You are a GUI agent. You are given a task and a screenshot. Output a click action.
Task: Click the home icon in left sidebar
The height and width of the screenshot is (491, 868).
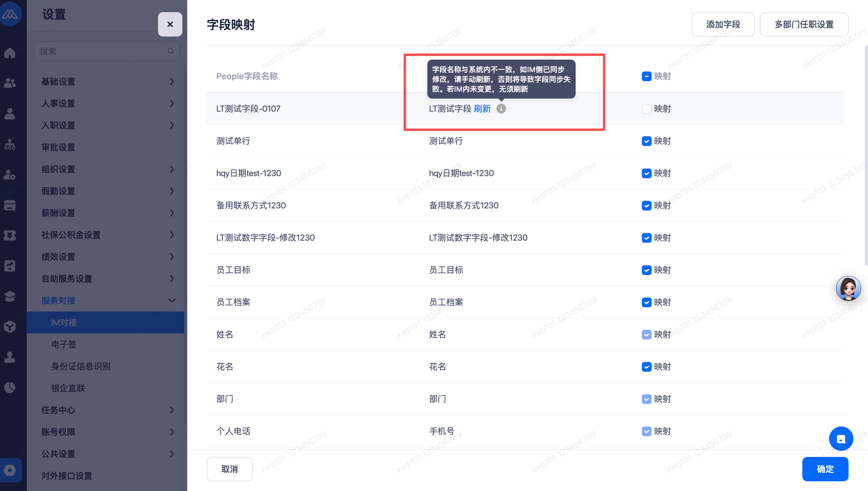[10, 53]
